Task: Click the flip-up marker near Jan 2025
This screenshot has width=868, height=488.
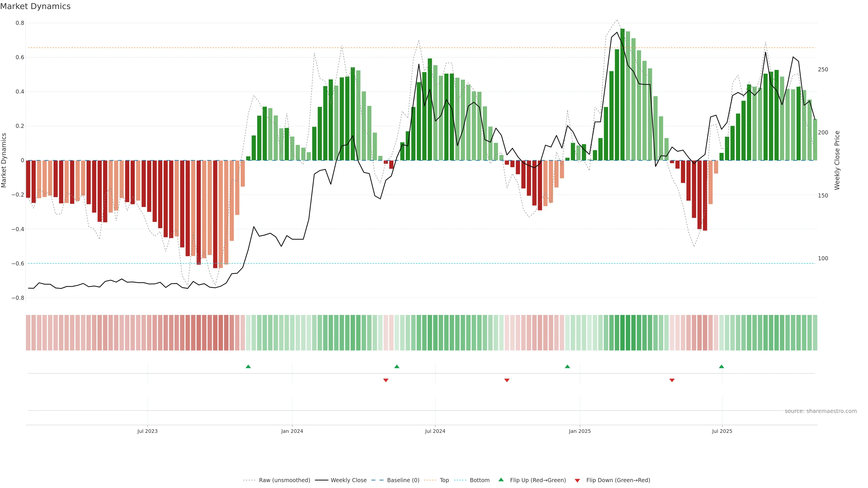Action: [567, 366]
